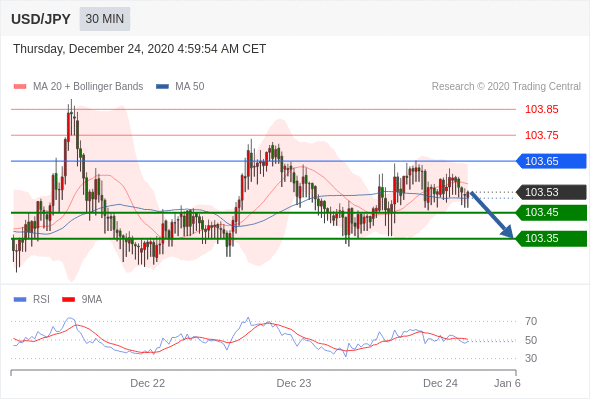
Task: Select the black 103.53 current price tag
Action: [x=551, y=192]
